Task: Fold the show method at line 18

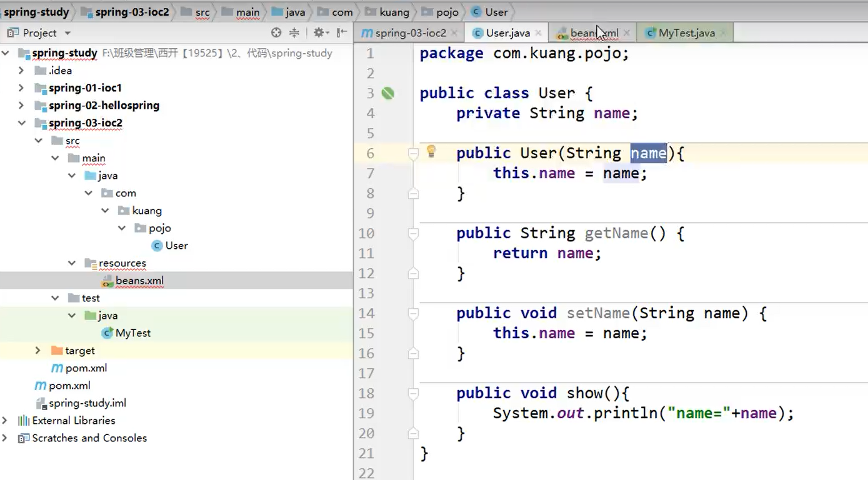Action: [x=413, y=393]
